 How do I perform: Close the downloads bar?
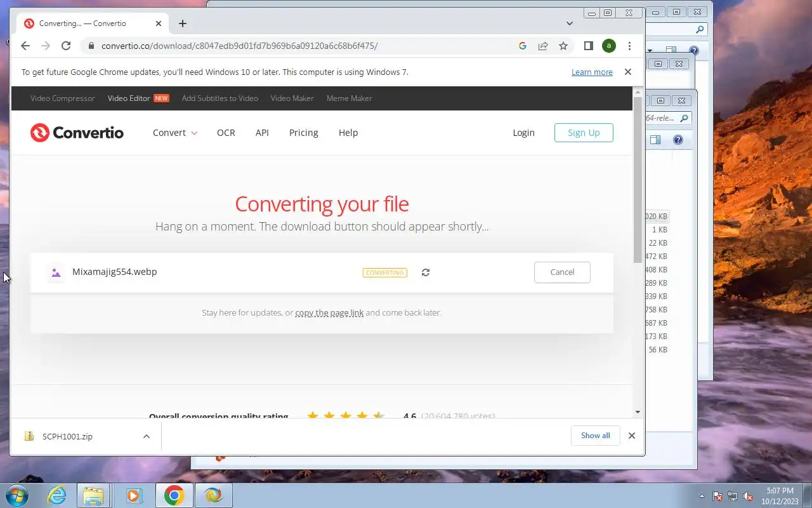pos(631,436)
